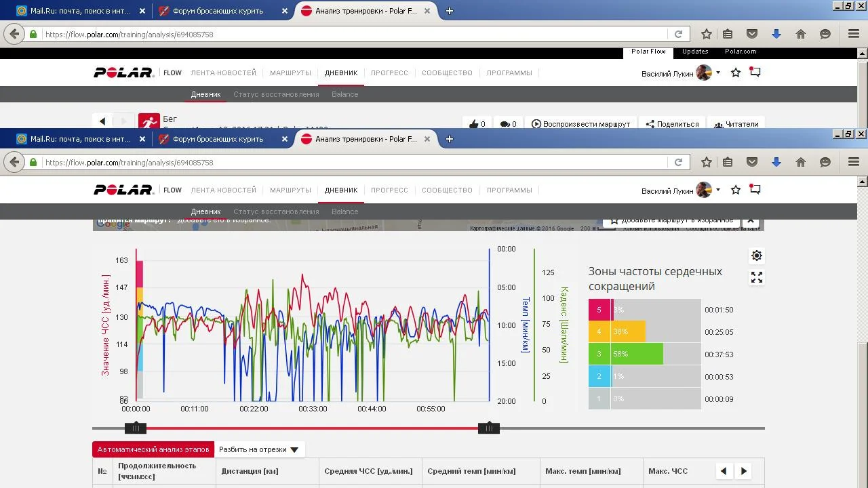Show previous table columns with left arrow

tap(724, 471)
